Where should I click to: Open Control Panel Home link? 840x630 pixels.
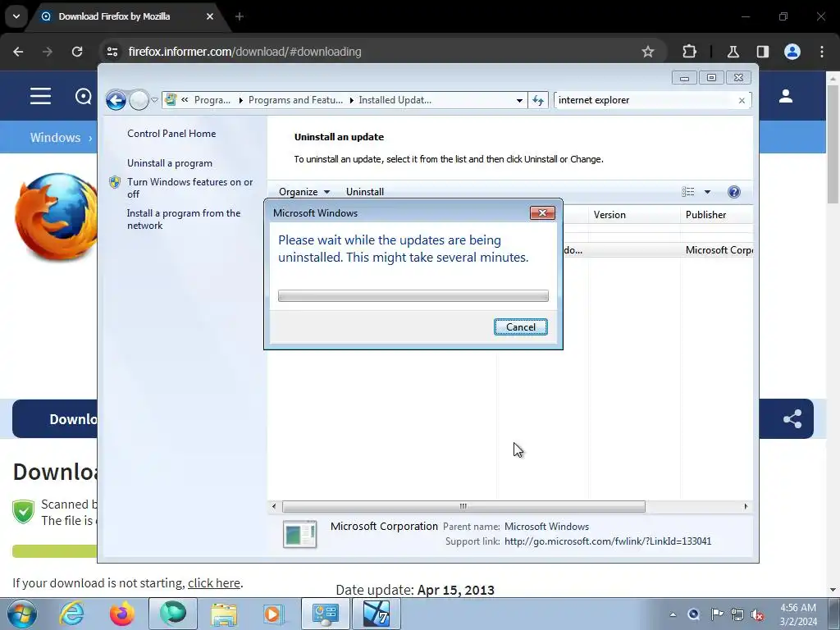point(171,134)
